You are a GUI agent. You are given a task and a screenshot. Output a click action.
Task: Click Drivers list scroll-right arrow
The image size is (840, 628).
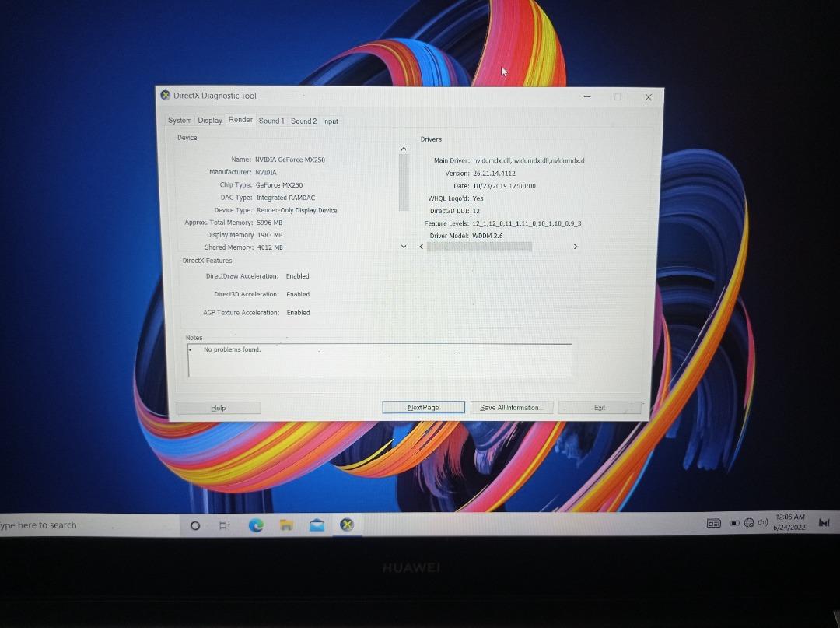(576, 247)
